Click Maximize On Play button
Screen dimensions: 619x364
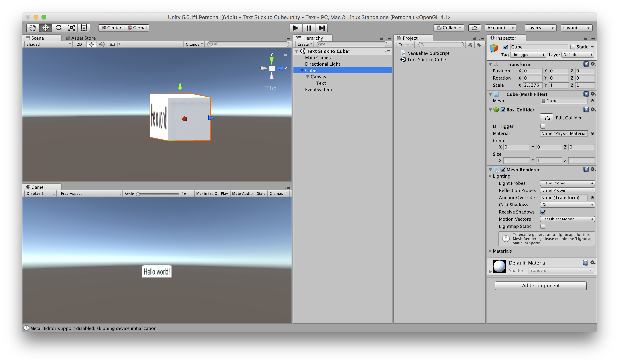[x=212, y=194]
